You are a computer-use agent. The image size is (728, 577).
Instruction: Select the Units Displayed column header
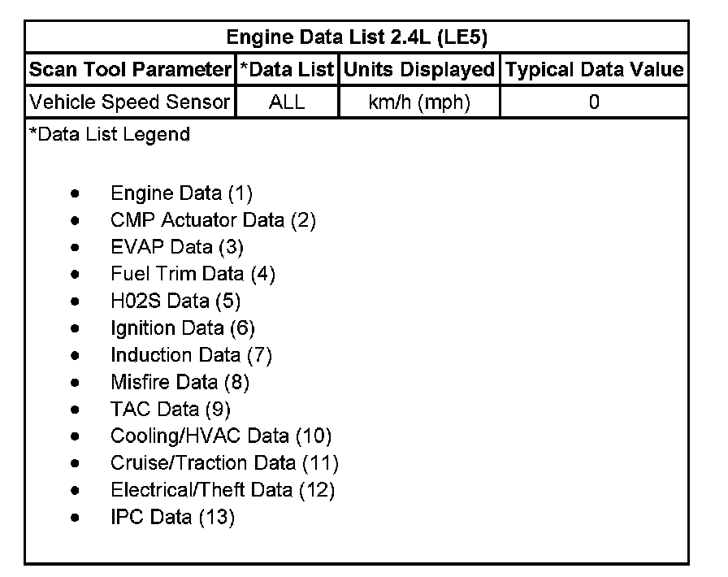[x=418, y=70]
